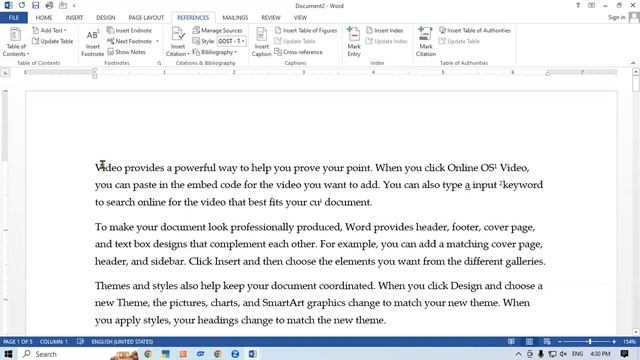Open Customize Quick Access Toolbar dropdown

point(74,6)
